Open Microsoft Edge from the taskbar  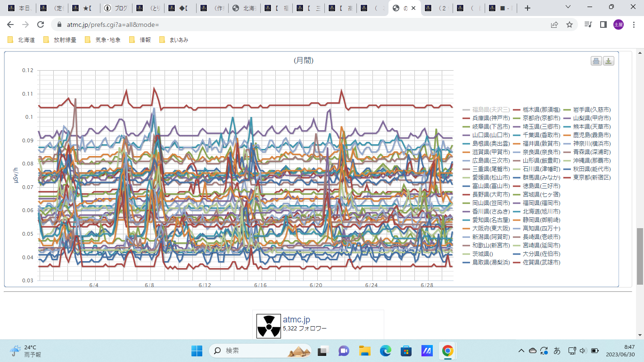coord(385,351)
